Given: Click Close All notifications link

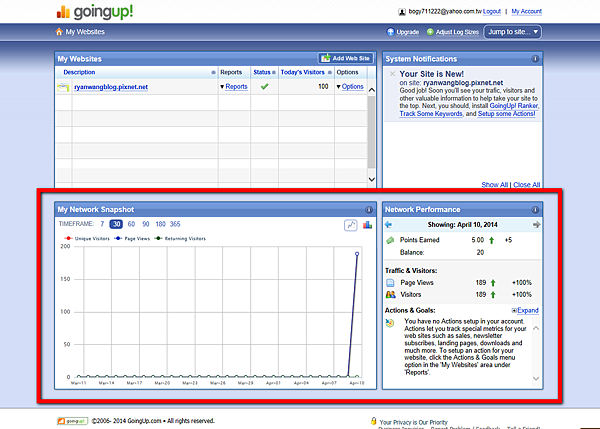Looking at the screenshot, I should [x=527, y=185].
